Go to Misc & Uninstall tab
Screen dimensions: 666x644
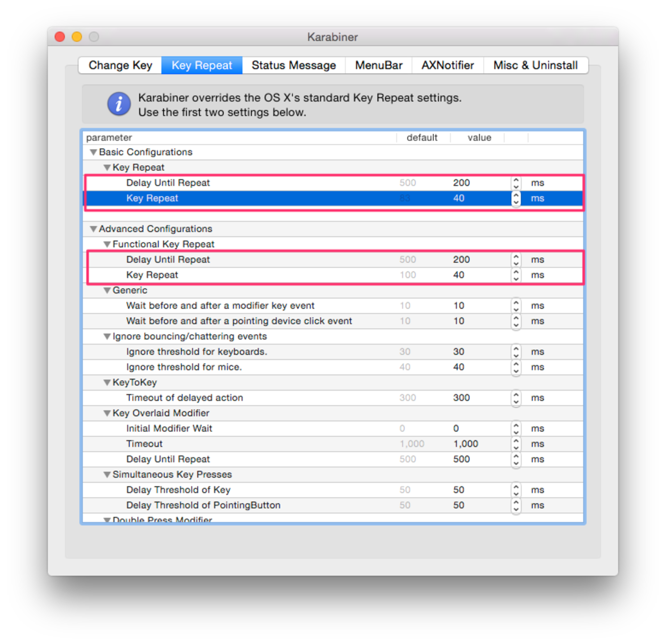pos(535,66)
